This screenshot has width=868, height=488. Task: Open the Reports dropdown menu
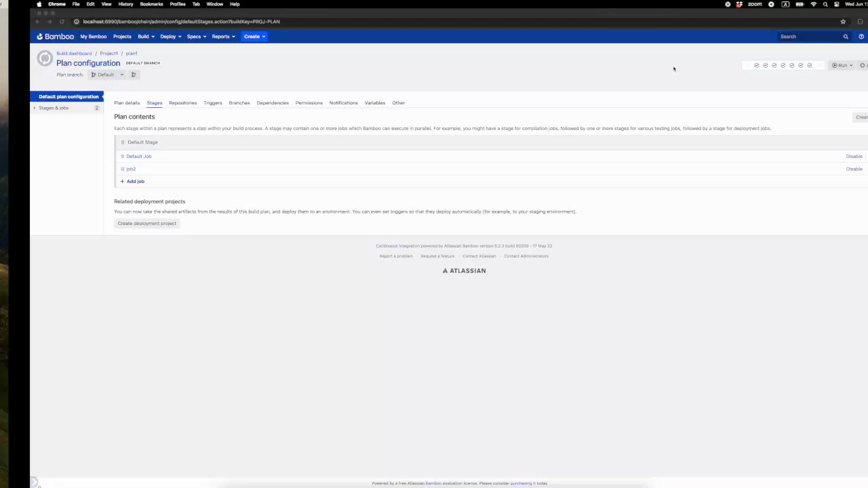click(223, 37)
